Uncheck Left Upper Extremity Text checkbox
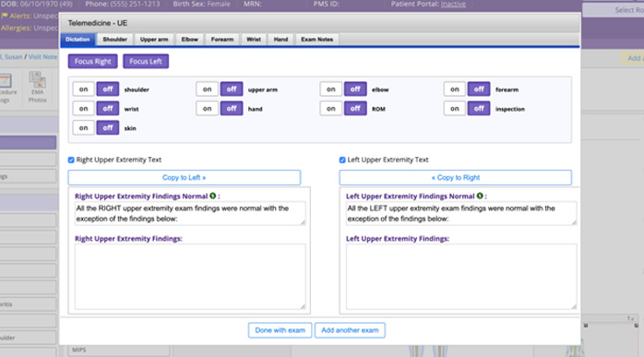Image resolution: width=644 pixels, height=357 pixels. [x=342, y=160]
